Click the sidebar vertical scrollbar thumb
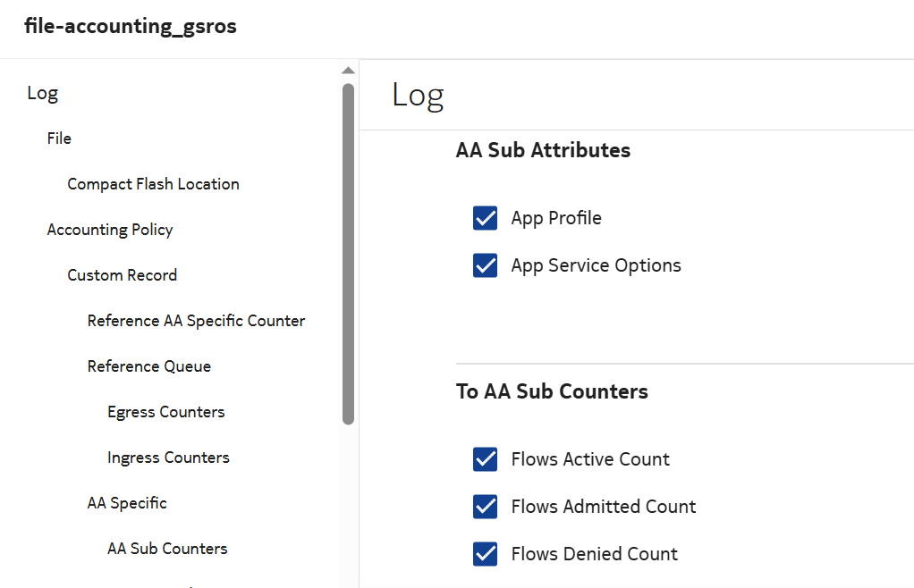 pyautogui.click(x=348, y=253)
